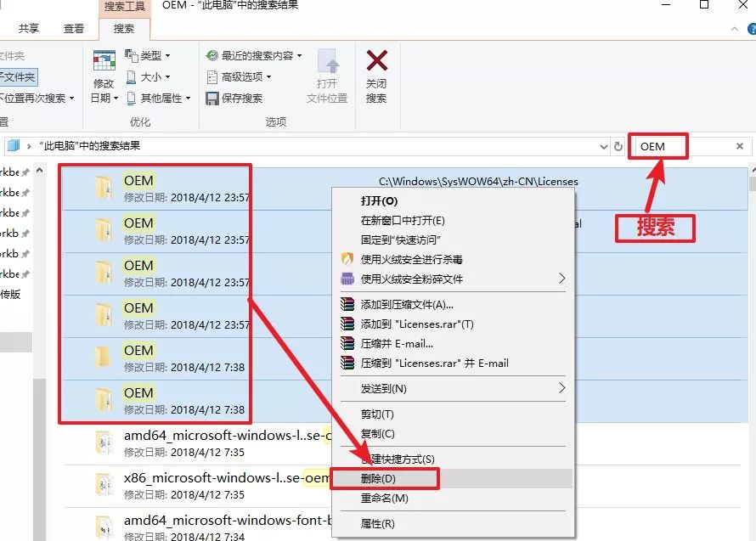Click 使用火绒安全进行杀毒 scan entry
The height and width of the screenshot is (541, 756).
click(x=454, y=259)
